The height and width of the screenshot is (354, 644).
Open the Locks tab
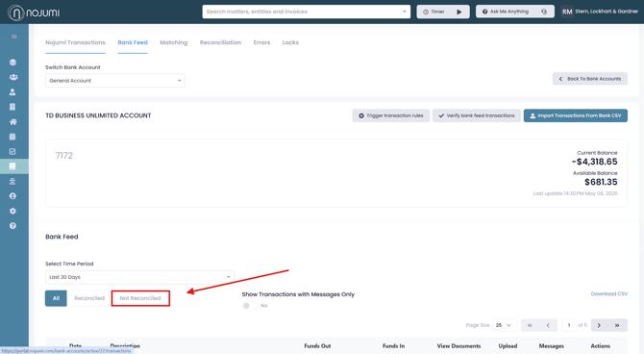click(x=290, y=42)
